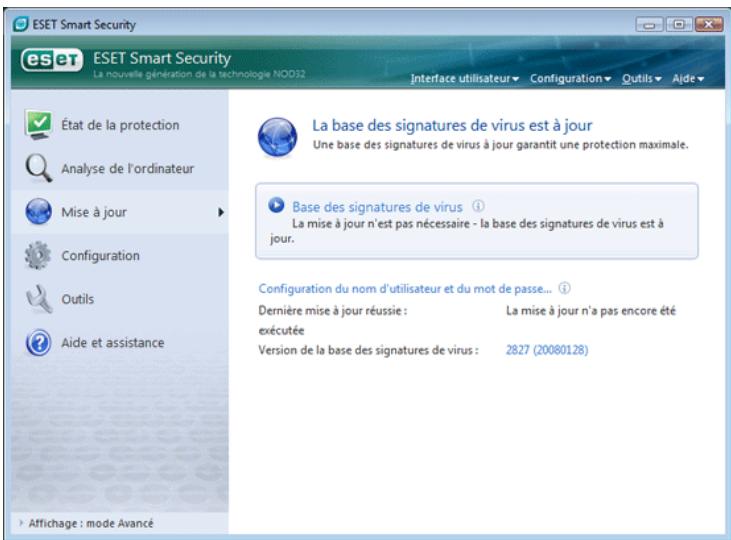Open the Interface utilisateur menu
This screenshot has width=731, height=540.
coord(464,78)
